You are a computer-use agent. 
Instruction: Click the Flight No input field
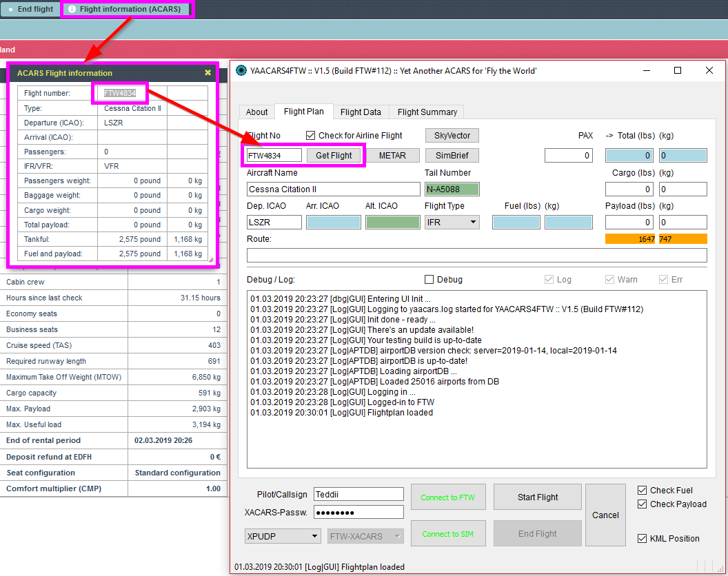274,156
